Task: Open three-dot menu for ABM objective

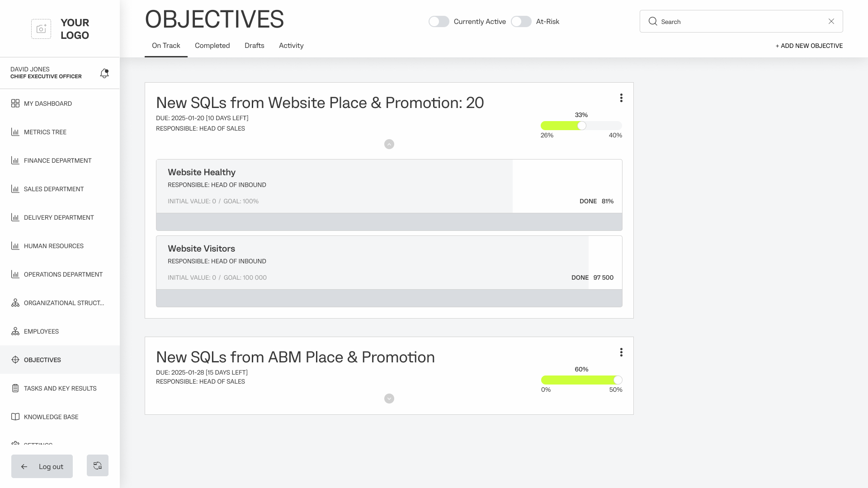Action: (x=621, y=352)
